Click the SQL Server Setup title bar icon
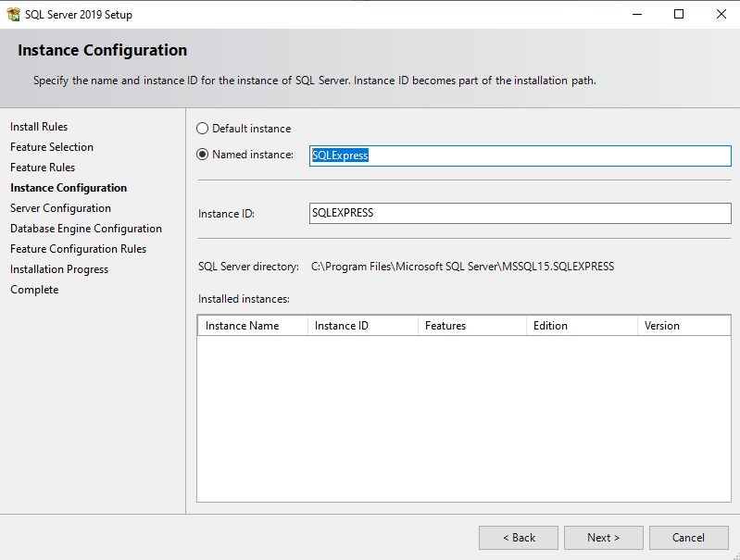The width and height of the screenshot is (740, 560). click(x=13, y=14)
